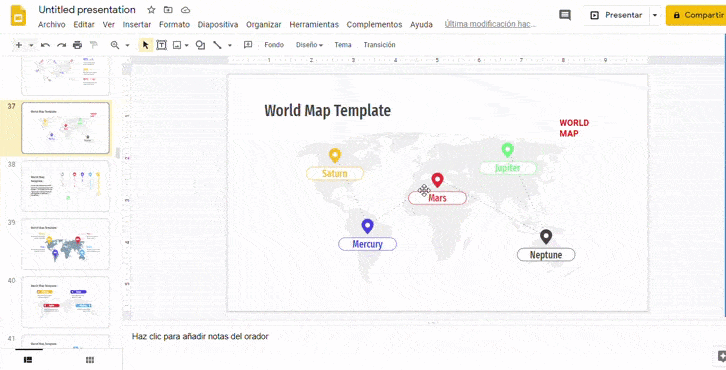Image resolution: width=726 pixels, height=370 pixels.
Task: Select World Map Template title text
Action: pyautogui.click(x=327, y=111)
